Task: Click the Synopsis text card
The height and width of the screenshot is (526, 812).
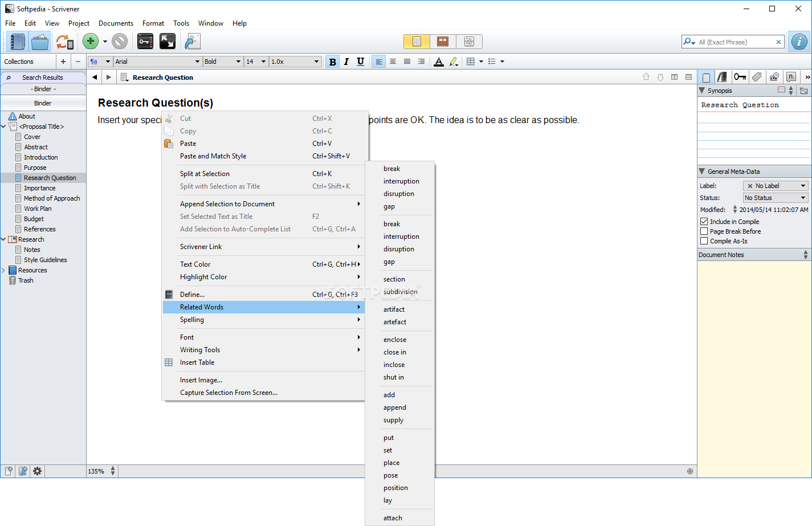Action: [x=754, y=132]
